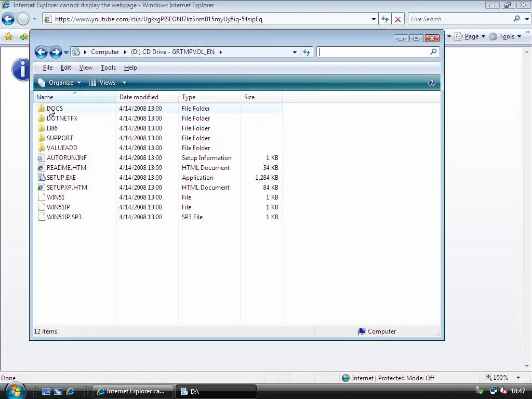Switch to the D:\ taskbar button

tap(216, 391)
